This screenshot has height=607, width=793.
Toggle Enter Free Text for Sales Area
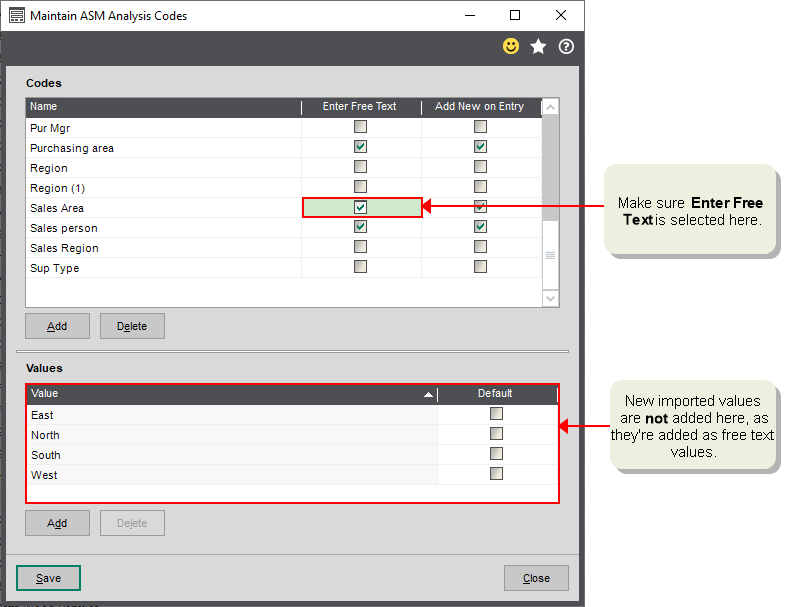click(x=361, y=207)
